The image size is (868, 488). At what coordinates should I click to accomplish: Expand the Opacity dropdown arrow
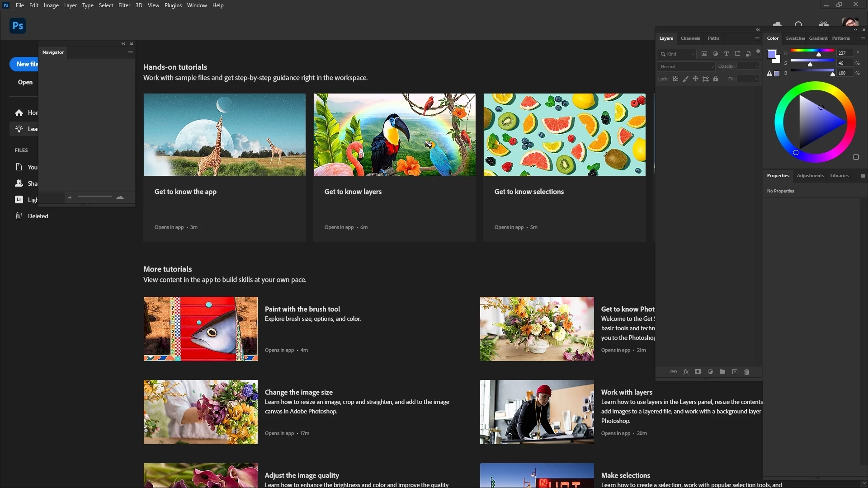click(756, 66)
